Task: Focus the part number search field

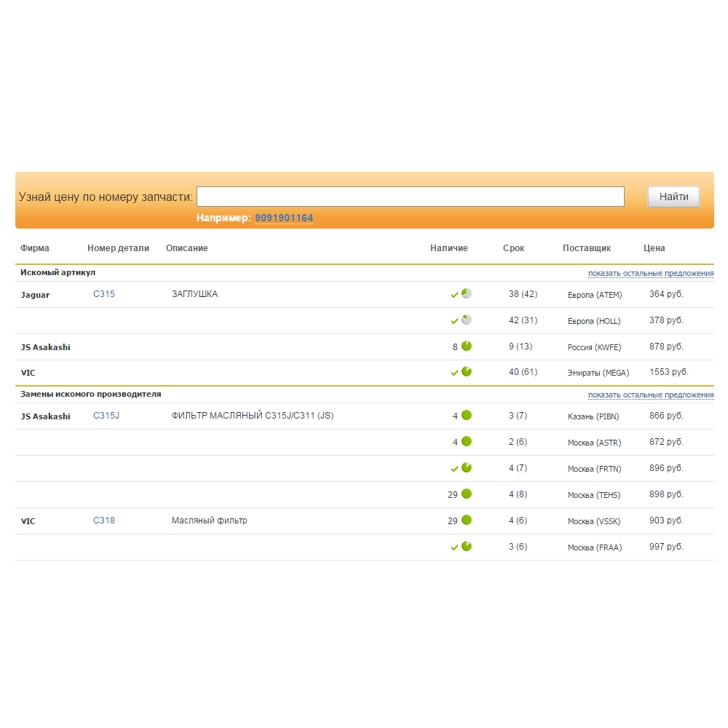Action: (x=410, y=197)
